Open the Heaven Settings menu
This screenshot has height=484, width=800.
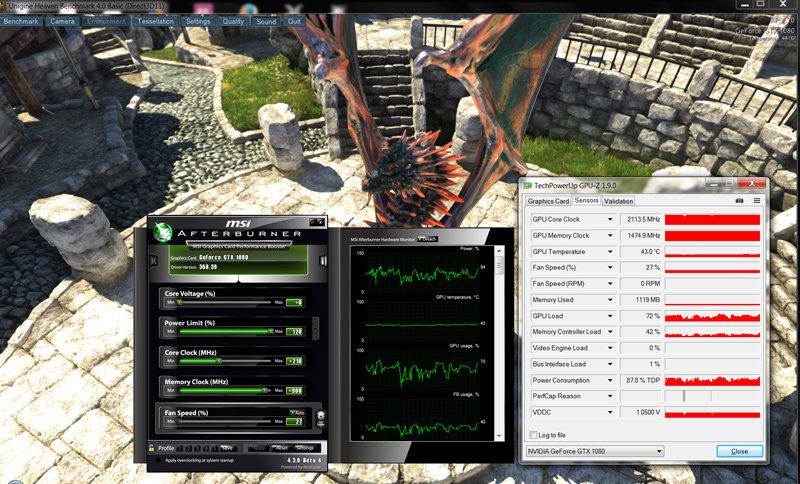tap(198, 21)
